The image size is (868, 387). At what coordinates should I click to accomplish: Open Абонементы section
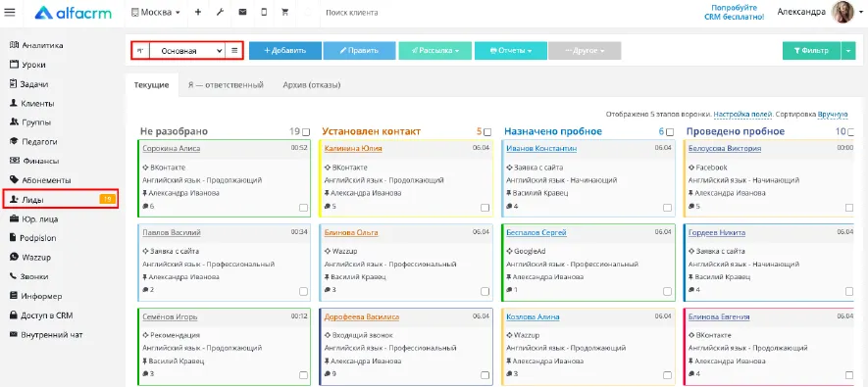(x=40, y=180)
